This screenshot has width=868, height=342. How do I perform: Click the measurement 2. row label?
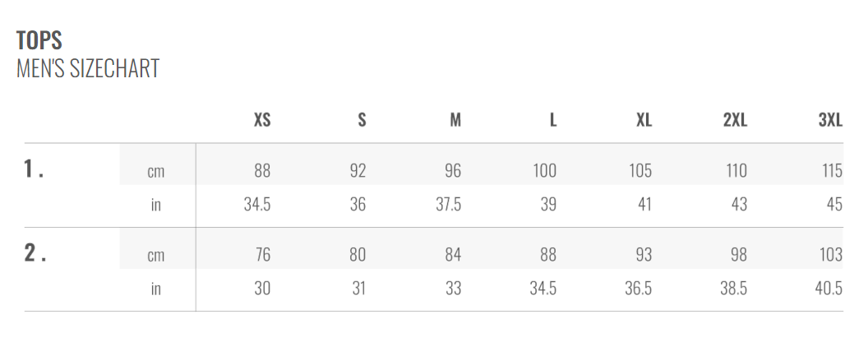click(x=34, y=253)
